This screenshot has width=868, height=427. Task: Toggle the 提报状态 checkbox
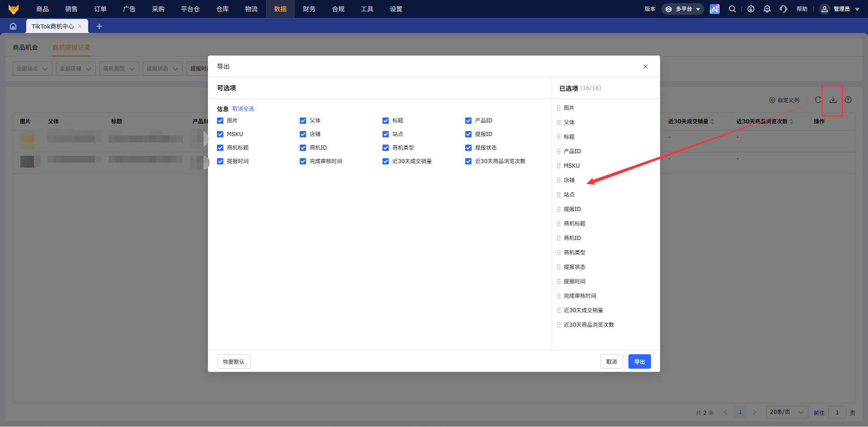tap(468, 148)
